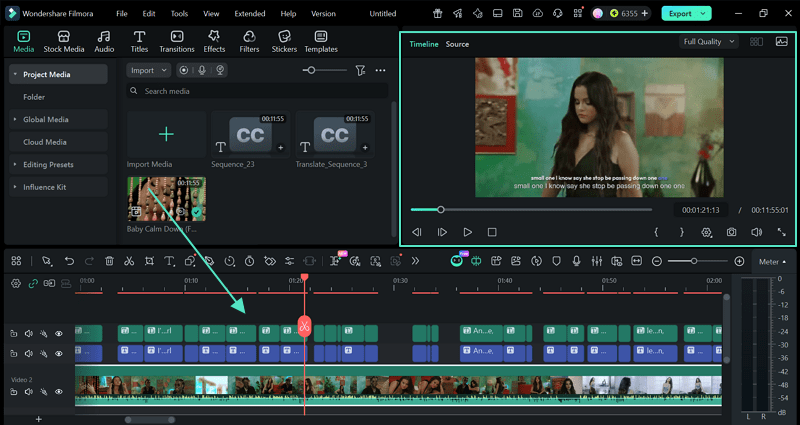800x425 pixels.
Task: Open the Stickers panel
Action: [284, 40]
